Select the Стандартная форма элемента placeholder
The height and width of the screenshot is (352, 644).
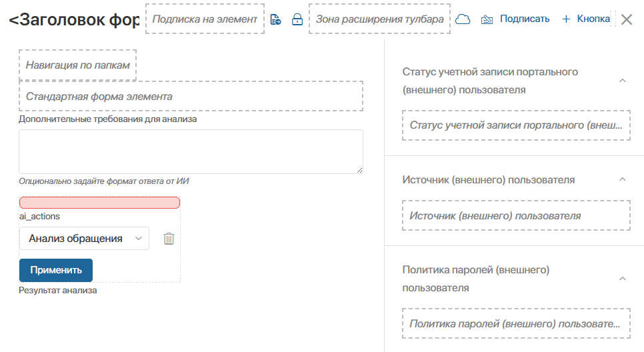tap(191, 96)
